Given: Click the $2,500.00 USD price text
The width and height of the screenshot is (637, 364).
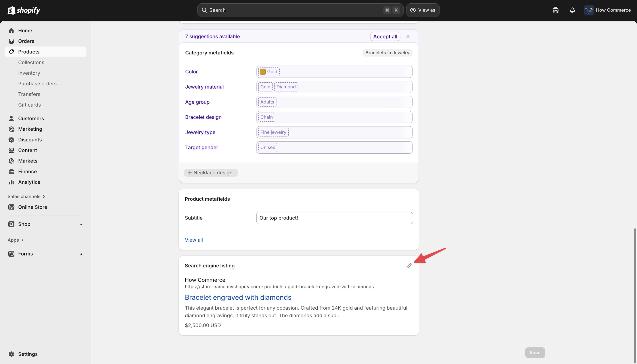Looking at the screenshot, I should (203, 325).
